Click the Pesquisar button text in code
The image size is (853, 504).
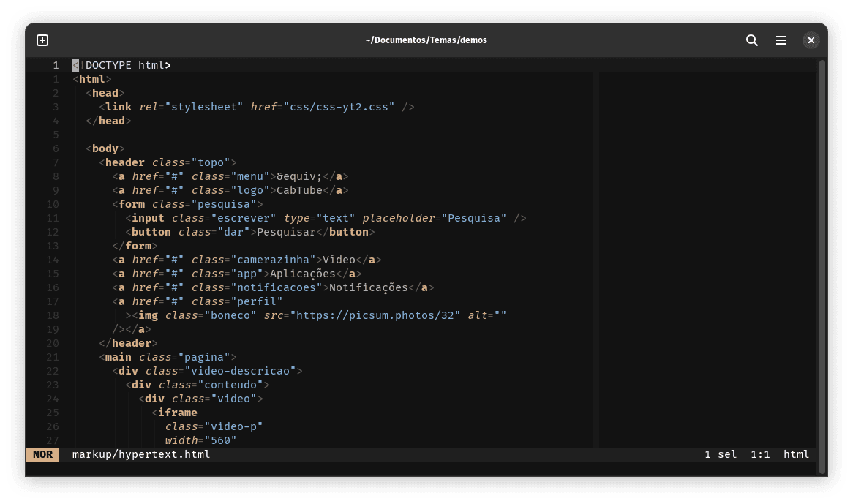click(286, 232)
